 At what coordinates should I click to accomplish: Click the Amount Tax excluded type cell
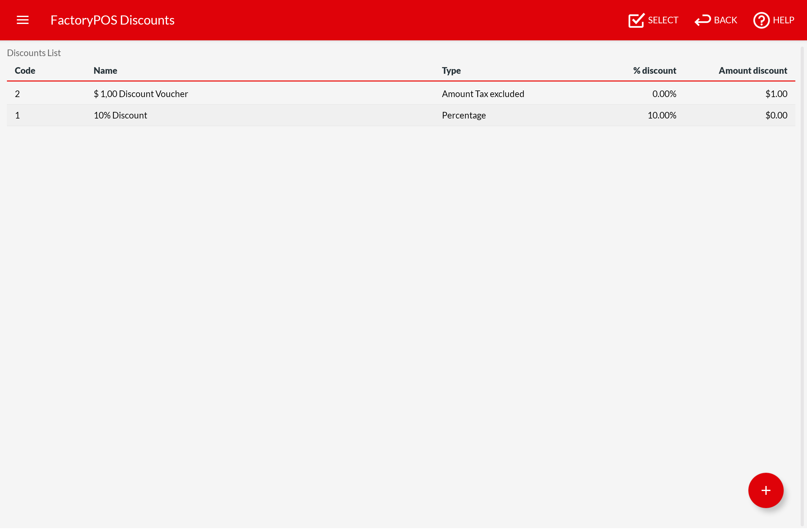[x=483, y=94]
